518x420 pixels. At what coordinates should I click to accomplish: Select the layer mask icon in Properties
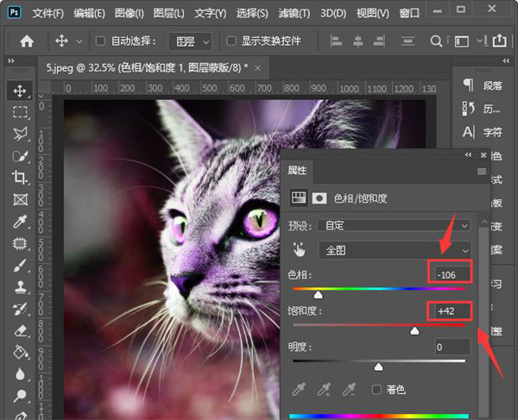click(x=319, y=198)
